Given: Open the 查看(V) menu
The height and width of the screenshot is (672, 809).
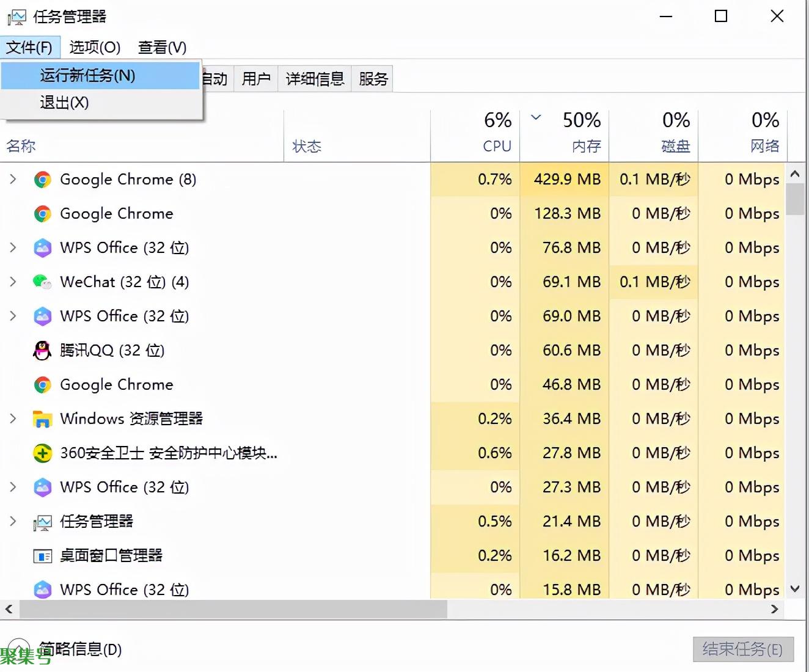Looking at the screenshot, I should pyautogui.click(x=162, y=47).
